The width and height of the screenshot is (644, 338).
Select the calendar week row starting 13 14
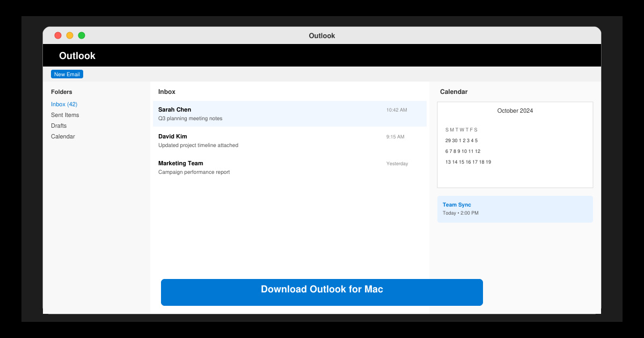(x=468, y=162)
